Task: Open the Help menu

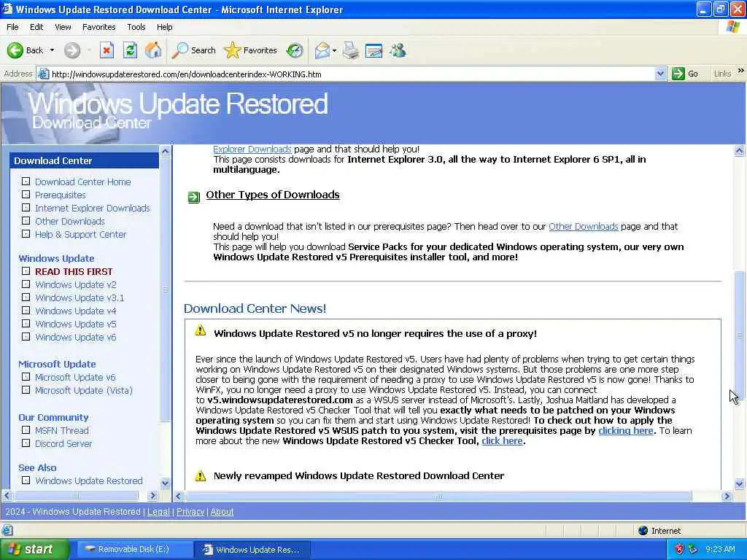Action: 164,27
